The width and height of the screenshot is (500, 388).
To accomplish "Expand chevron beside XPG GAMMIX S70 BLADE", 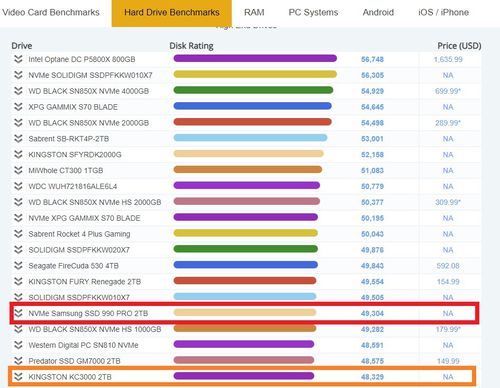I will click(18, 107).
